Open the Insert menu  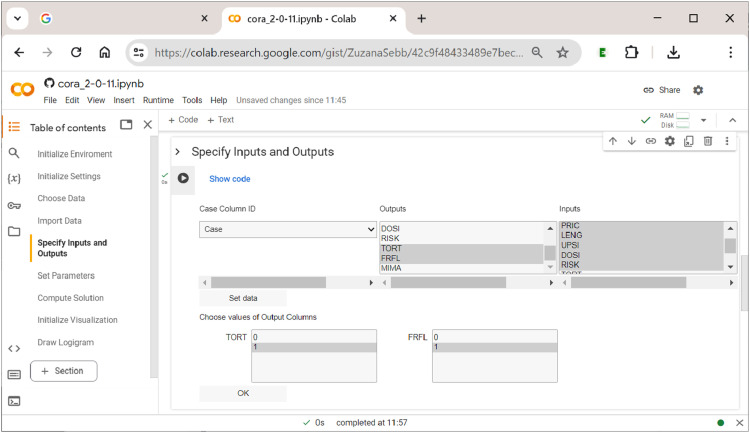pyautogui.click(x=124, y=100)
